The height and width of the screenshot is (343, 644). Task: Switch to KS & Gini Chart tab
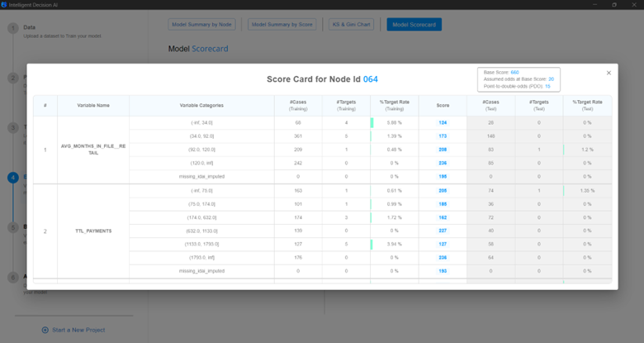tap(351, 24)
